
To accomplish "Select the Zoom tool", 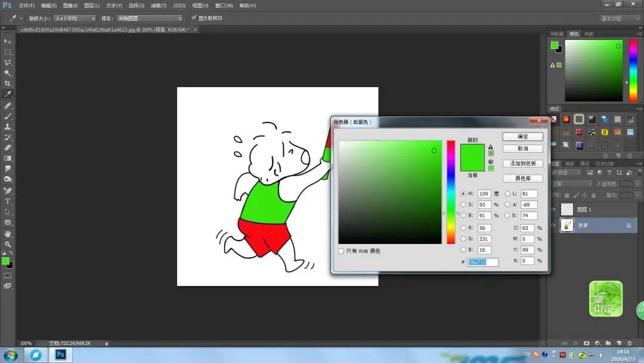I will pos(7,244).
